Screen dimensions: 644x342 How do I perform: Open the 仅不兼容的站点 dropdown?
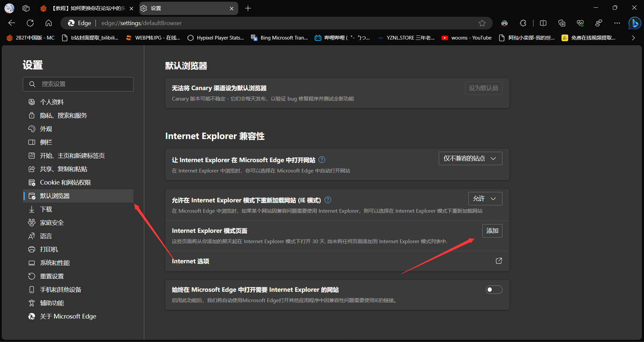coord(470,158)
